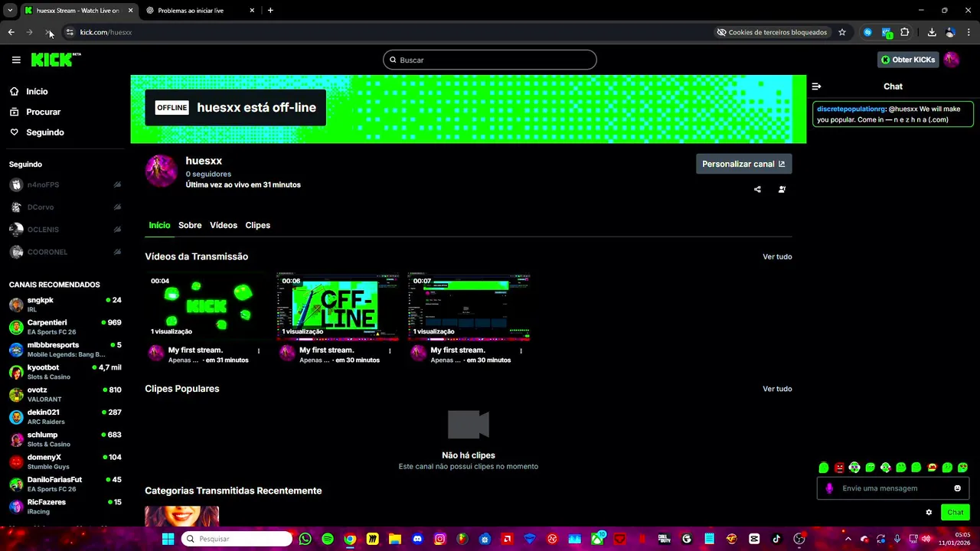Open a new browser tab

[270, 10]
